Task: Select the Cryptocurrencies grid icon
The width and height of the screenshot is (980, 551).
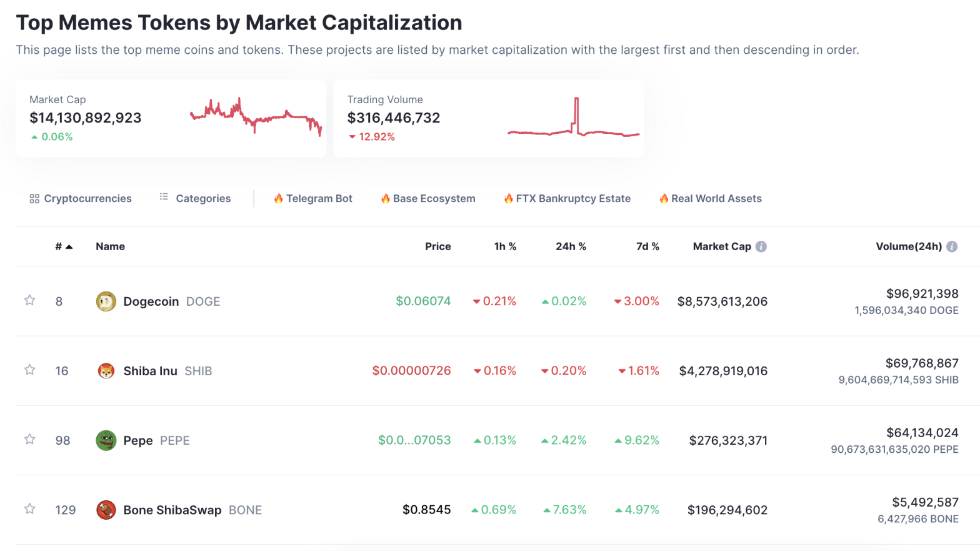Action: click(x=34, y=198)
